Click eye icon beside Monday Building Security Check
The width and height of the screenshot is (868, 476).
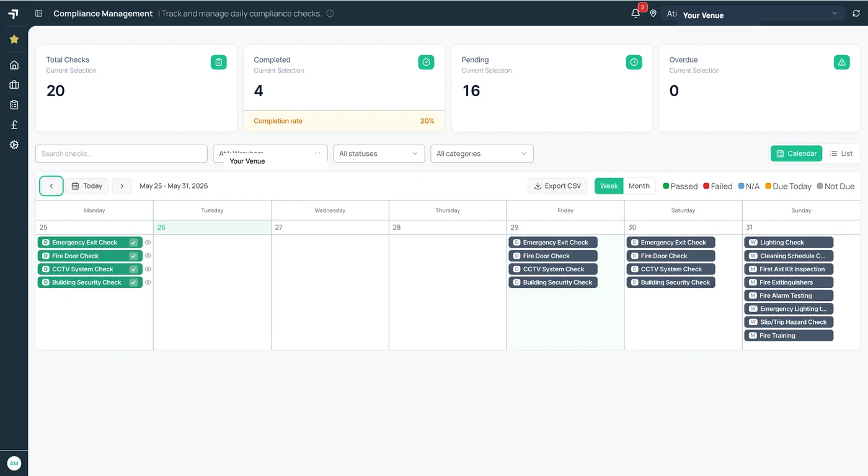(148, 282)
